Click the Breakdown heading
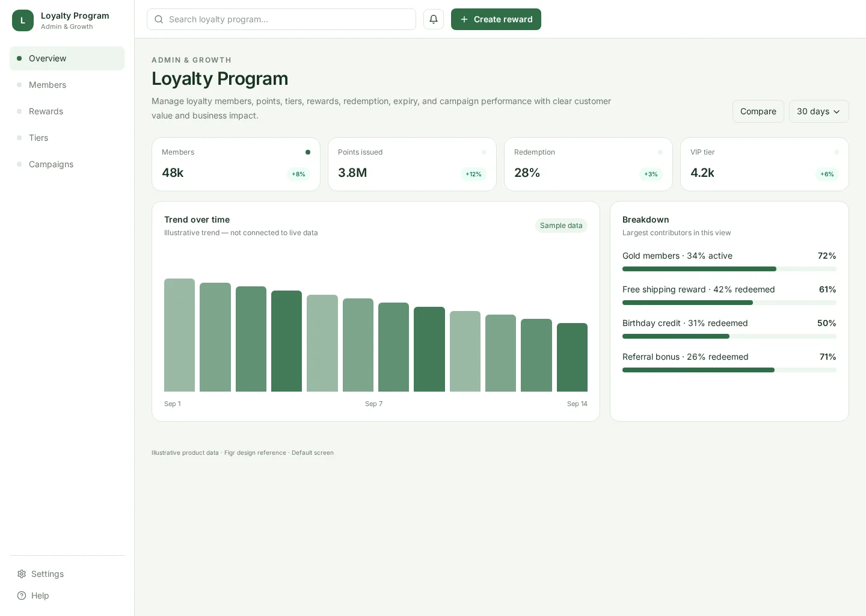 [646, 220]
